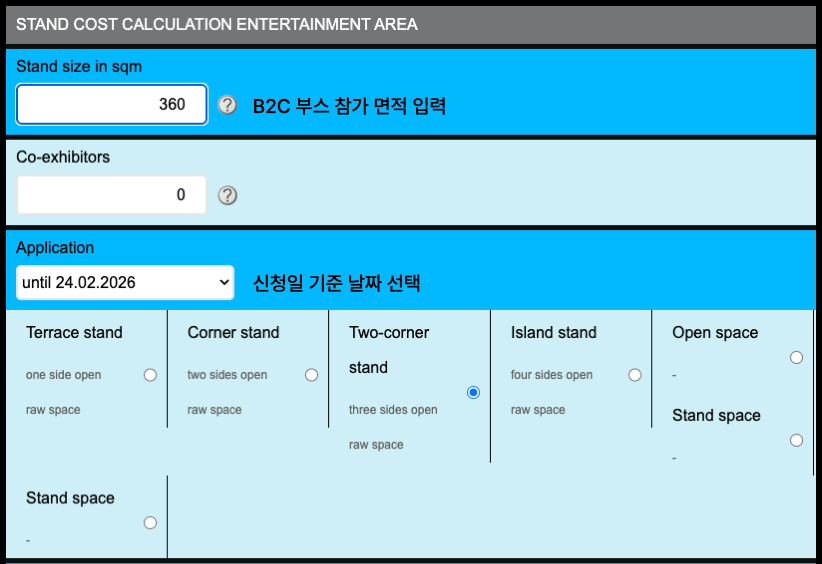This screenshot has width=822, height=564.
Task: Select the Open space radio button
Action: (796, 357)
